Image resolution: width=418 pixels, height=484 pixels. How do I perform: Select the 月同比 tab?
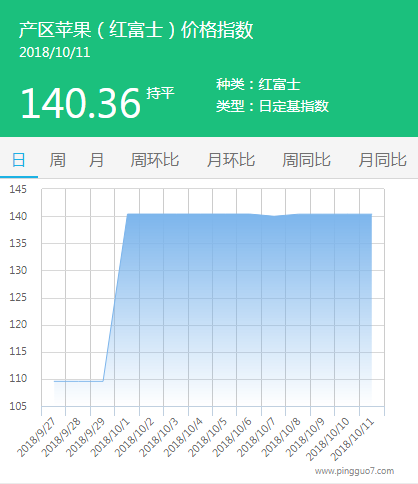point(382,160)
